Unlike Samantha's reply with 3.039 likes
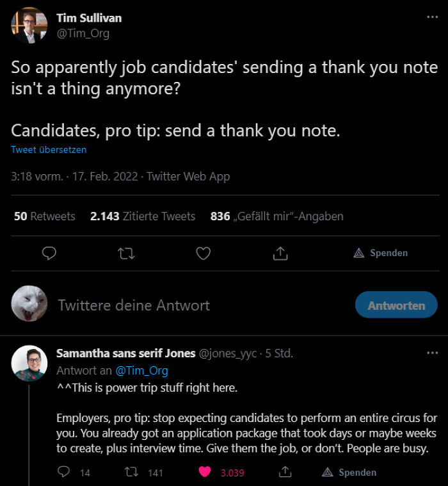448x486 pixels. click(x=205, y=472)
